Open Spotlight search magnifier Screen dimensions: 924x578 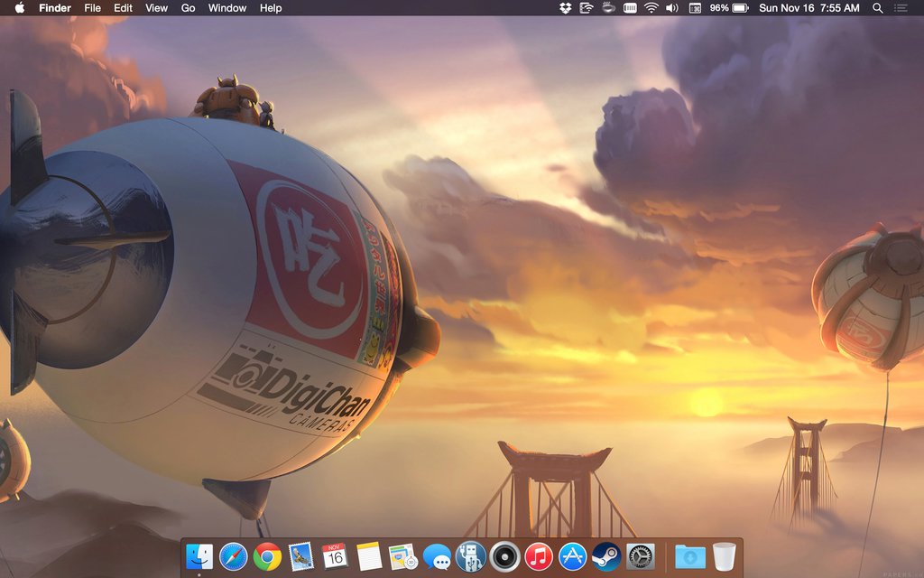click(877, 7)
